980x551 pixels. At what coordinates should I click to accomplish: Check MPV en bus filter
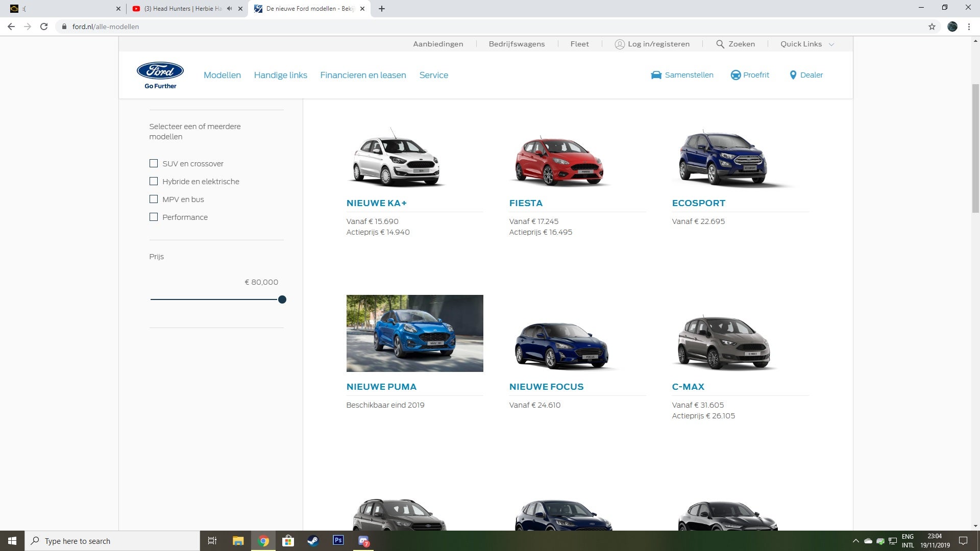pyautogui.click(x=154, y=199)
